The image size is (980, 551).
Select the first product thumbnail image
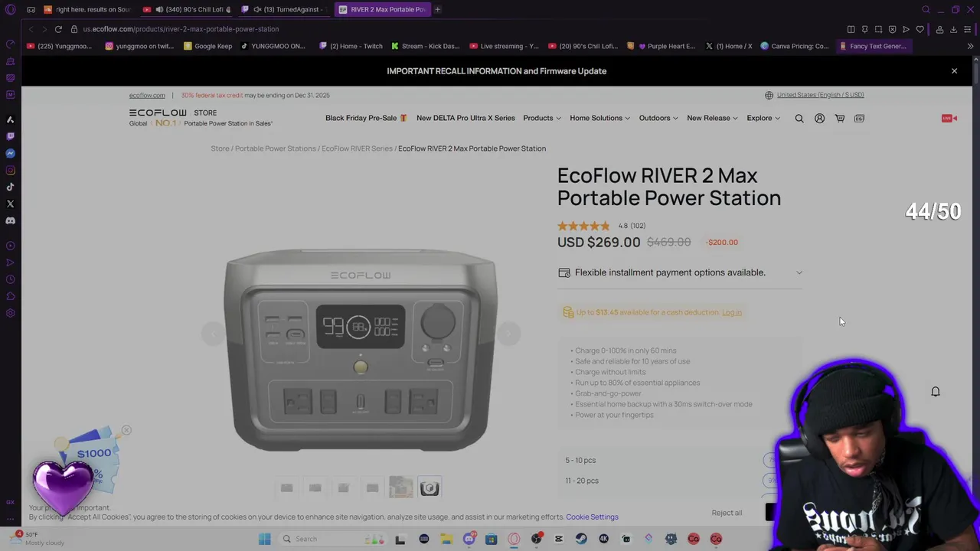pos(286,487)
